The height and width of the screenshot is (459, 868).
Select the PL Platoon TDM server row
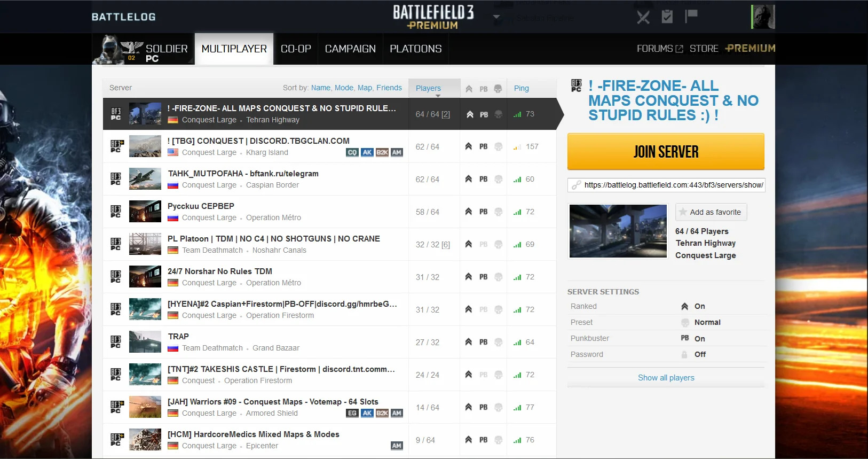pyautogui.click(x=329, y=244)
